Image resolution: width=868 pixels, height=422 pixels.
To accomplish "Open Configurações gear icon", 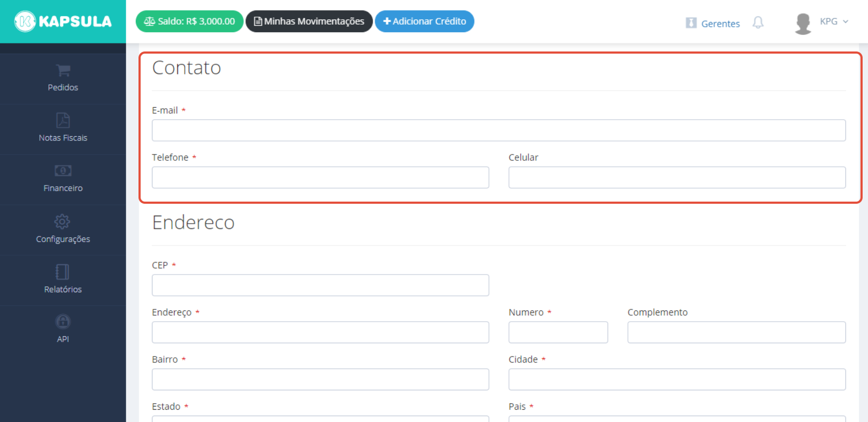I will pos(63,221).
